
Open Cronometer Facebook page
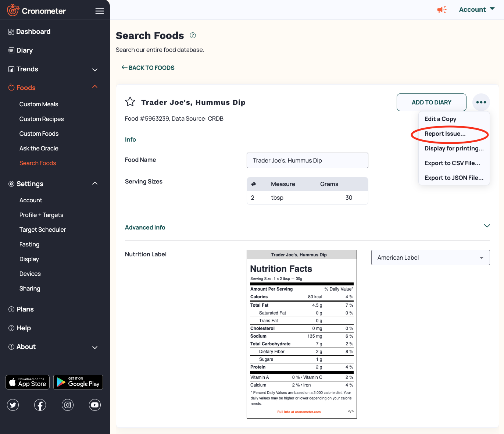coord(40,405)
